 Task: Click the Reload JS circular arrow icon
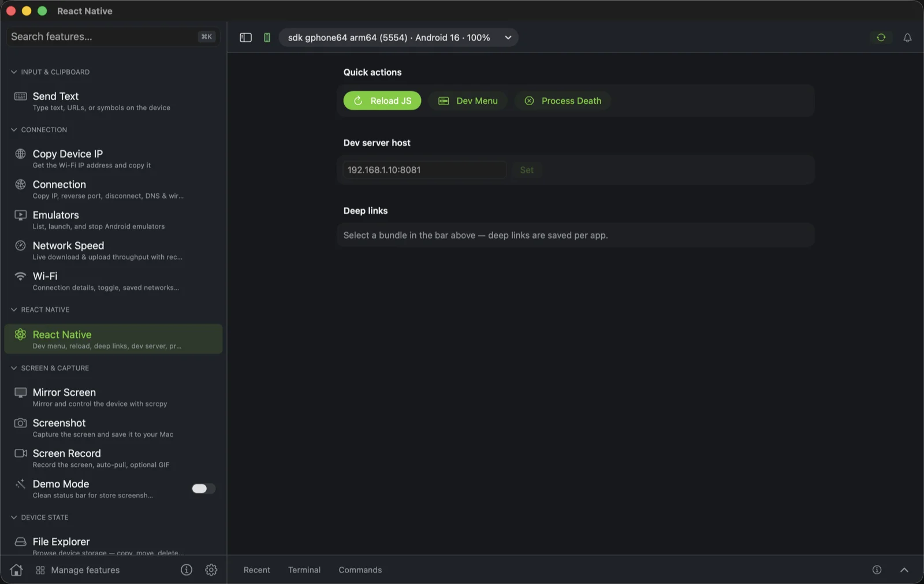pos(358,101)
